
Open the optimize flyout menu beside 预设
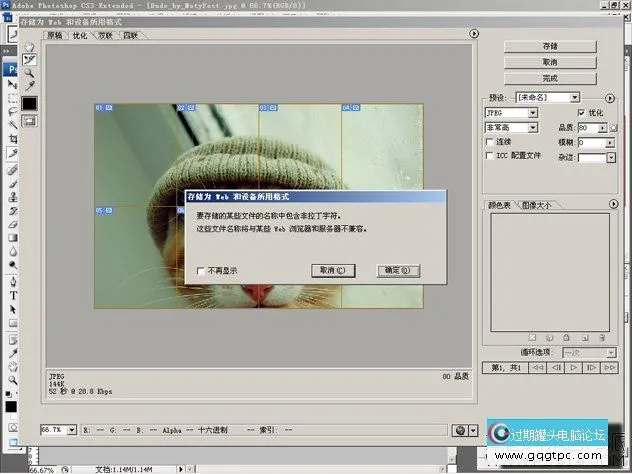[610, 98]
